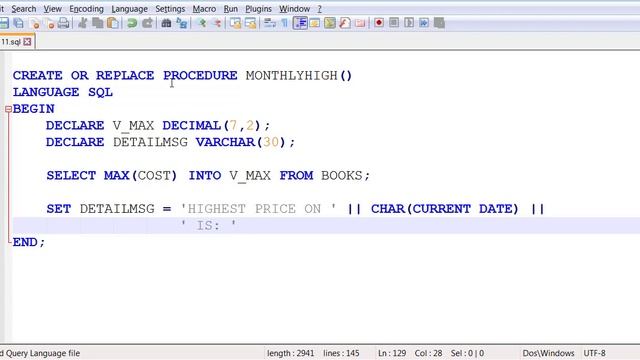
Task: Open the Macro menu
Action: pyautogui.click(x=204, y=9)
